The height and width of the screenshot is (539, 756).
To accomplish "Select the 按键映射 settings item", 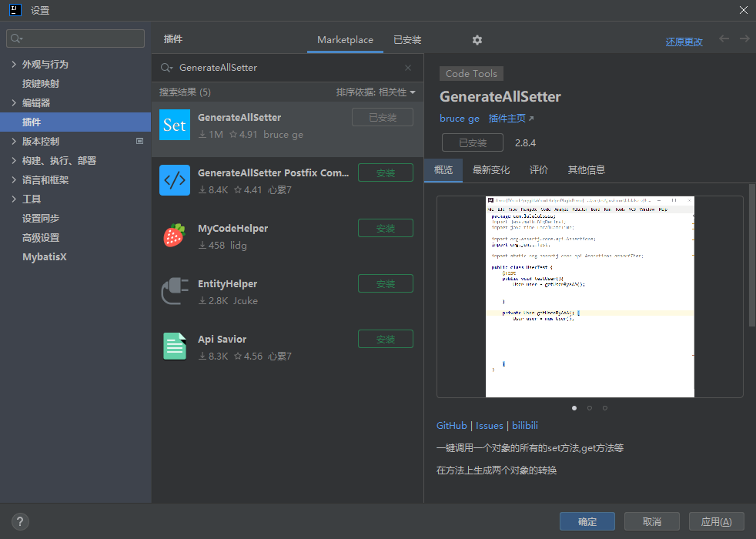I will [x=41, y=83].
